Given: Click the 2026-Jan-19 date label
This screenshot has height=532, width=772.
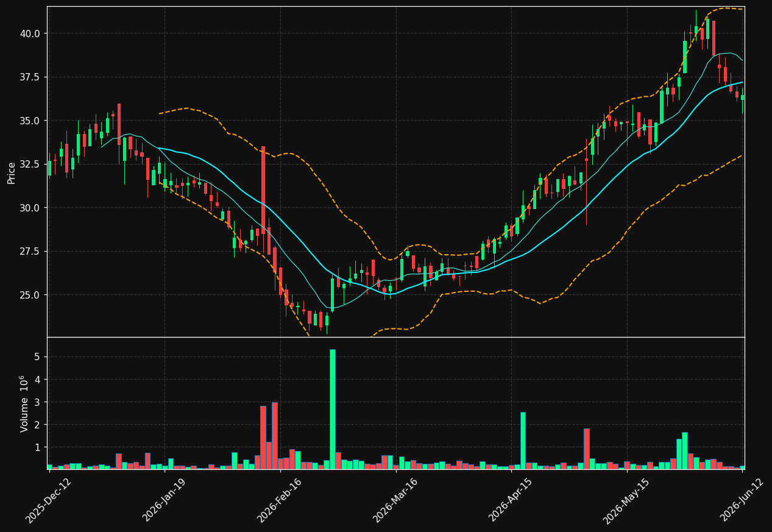Looking at the screenshot, I should point(165,500).
